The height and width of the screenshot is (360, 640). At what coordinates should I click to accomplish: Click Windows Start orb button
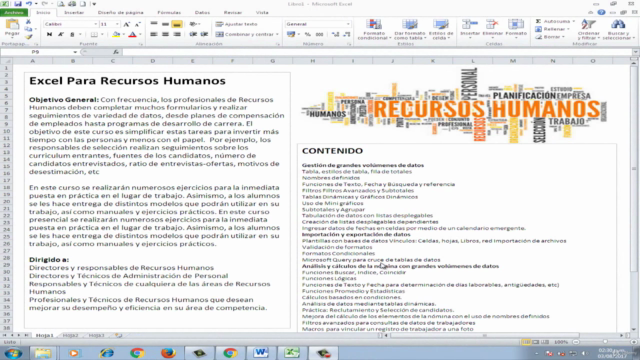13,353
